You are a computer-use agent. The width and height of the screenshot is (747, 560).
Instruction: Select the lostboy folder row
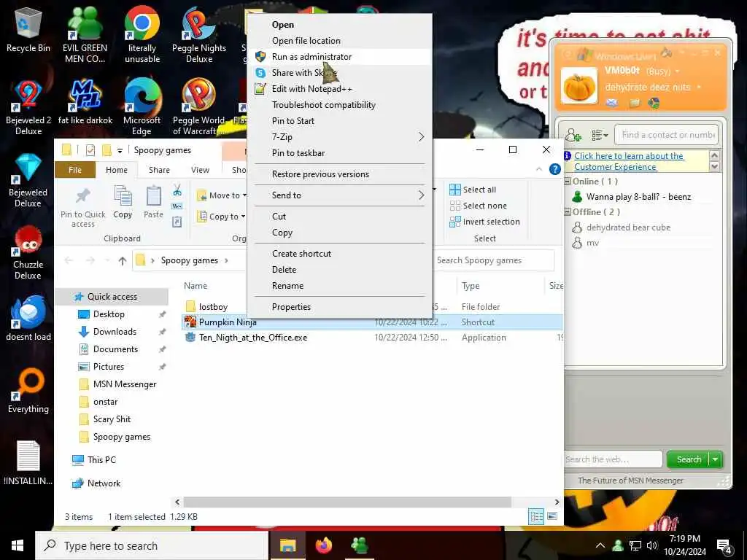373,307
